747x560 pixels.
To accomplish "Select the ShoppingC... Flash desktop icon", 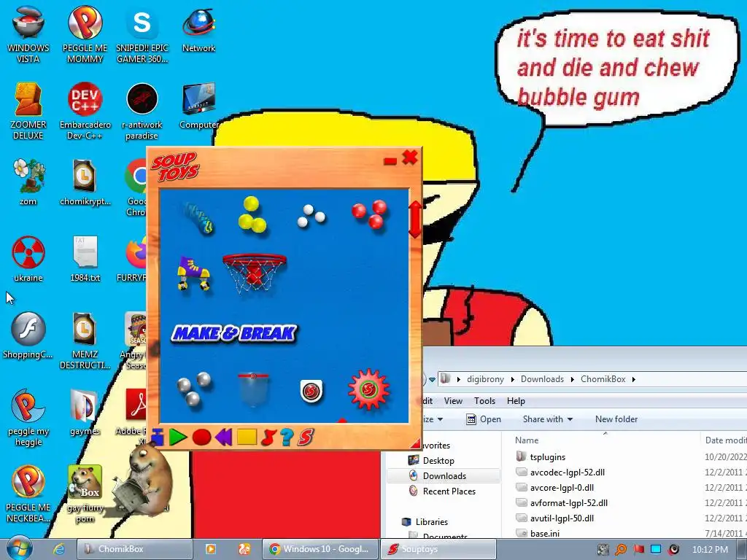I will point(28,335).
